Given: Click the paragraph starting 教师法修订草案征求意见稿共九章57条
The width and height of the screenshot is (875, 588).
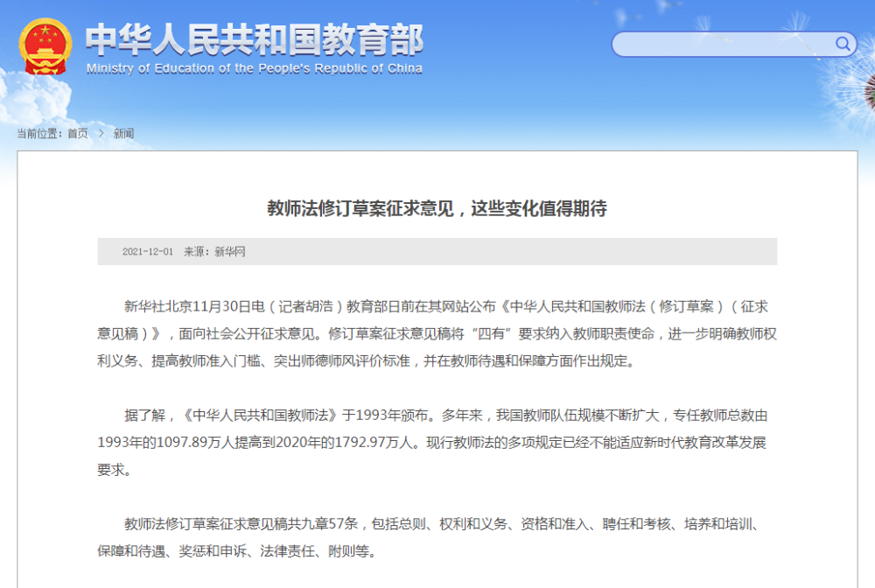Looking at the screenshot, I should click(x=428, y=538).
